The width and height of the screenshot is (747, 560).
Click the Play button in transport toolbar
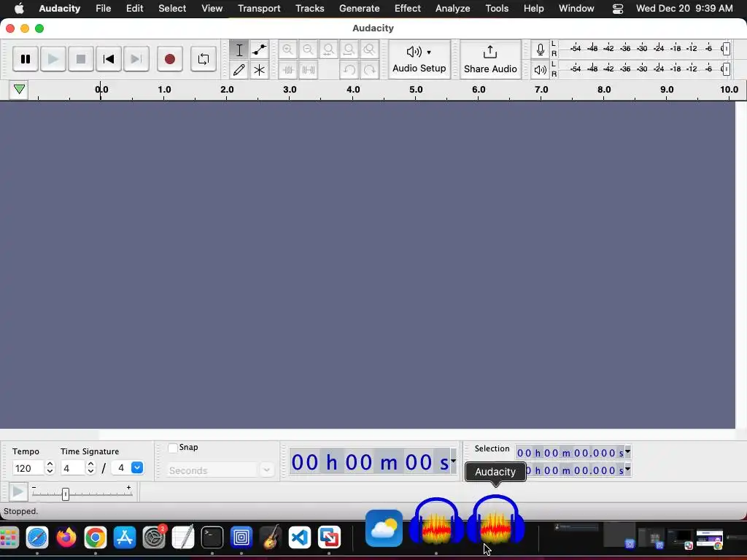(53, 59)
